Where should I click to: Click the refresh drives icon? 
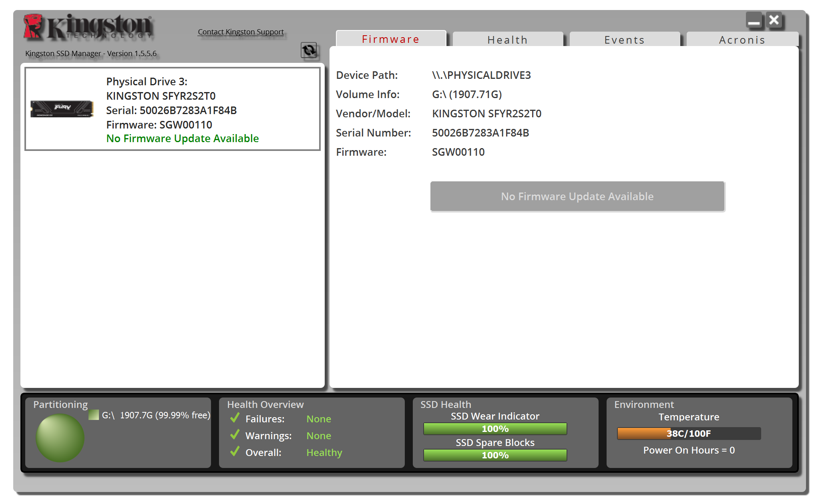(309, 50)
